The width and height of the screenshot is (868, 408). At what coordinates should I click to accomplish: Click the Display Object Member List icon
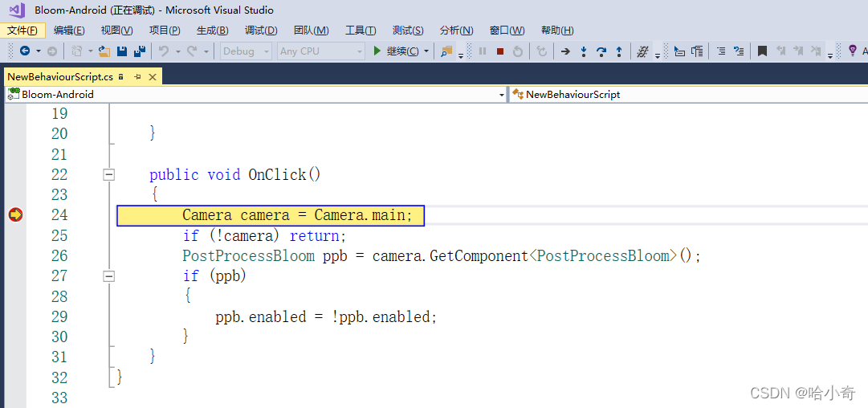[x=680, y=51]
